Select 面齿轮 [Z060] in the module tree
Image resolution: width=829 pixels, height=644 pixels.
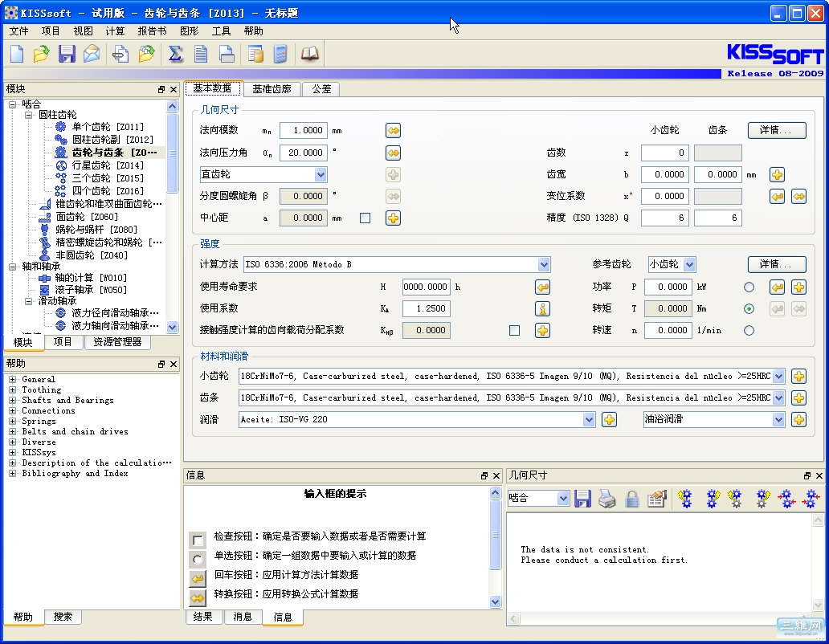pos(87,217)
